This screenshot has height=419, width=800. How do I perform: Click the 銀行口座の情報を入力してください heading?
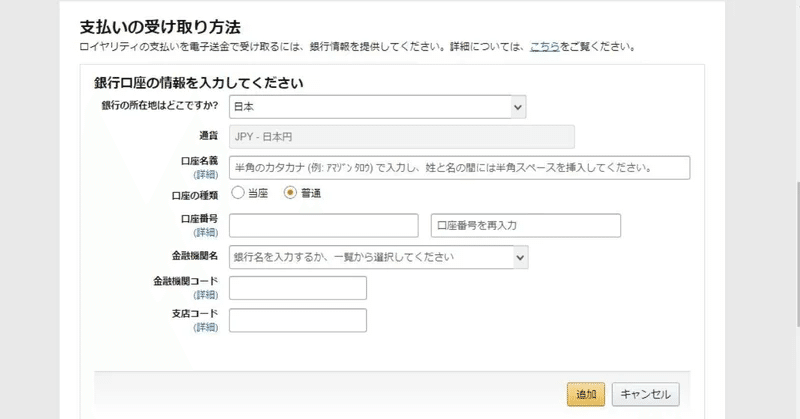point(198,83)
